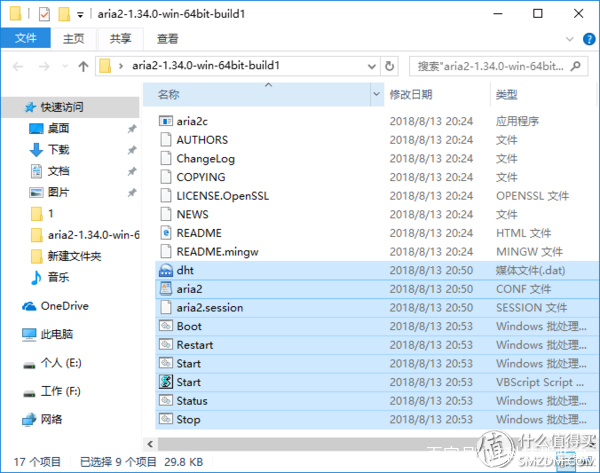This screenshot has height=473, width=600.
Task: Click the README.mingw file icon
Action: 166,251
